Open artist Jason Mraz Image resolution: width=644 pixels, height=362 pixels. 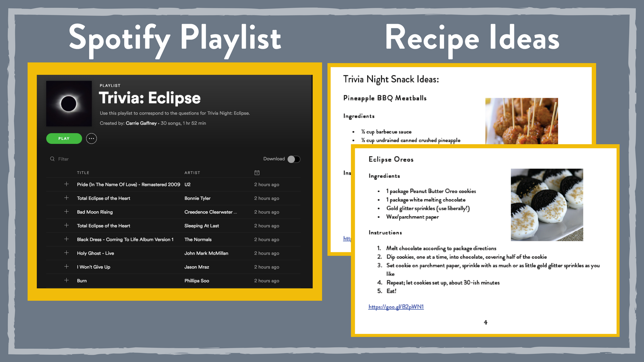click(197, 267)
